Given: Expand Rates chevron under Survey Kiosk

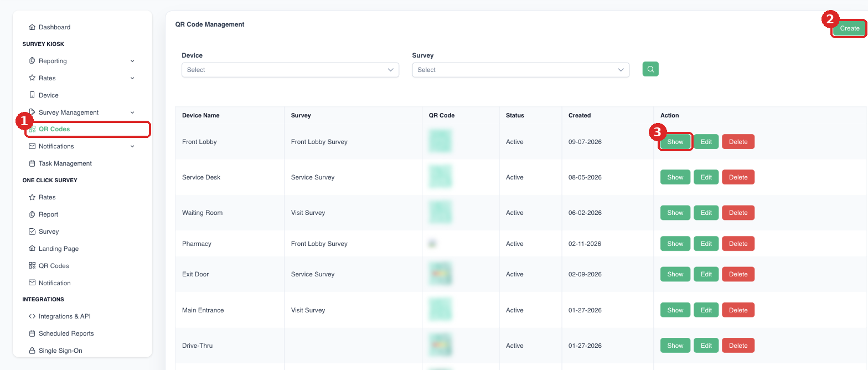Looking at the screenshot, I should (132, 78).
